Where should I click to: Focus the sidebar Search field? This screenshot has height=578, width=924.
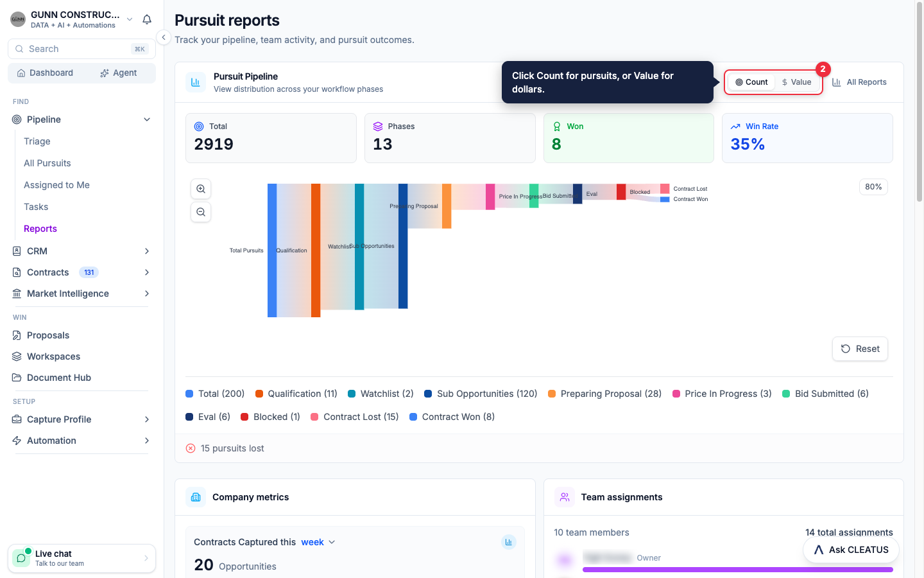pyautogui.click(x=81, y=49)
